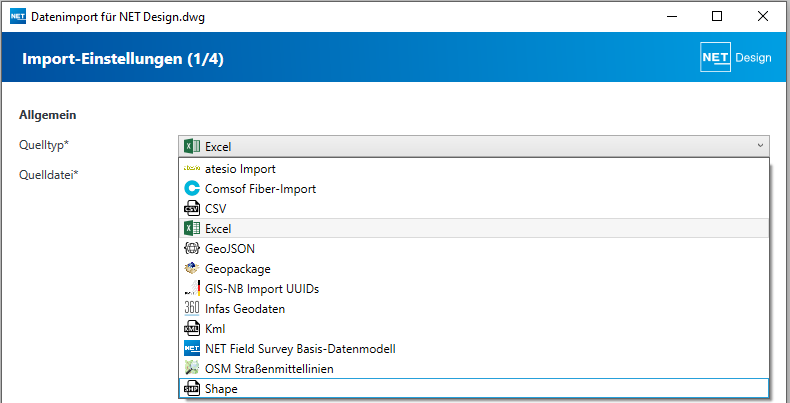Click the NET icon in the title bar
Screen dimensions: 790x403
point(18,16)
